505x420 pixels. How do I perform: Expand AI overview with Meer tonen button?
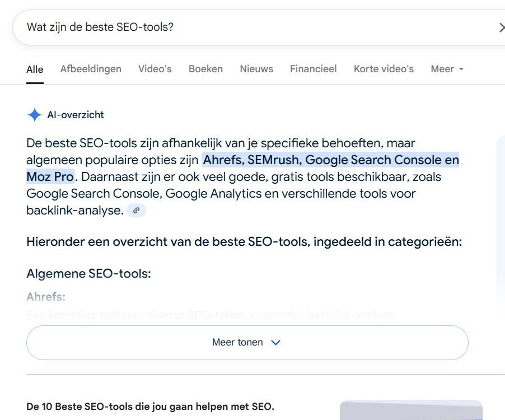tap(247, 342)
